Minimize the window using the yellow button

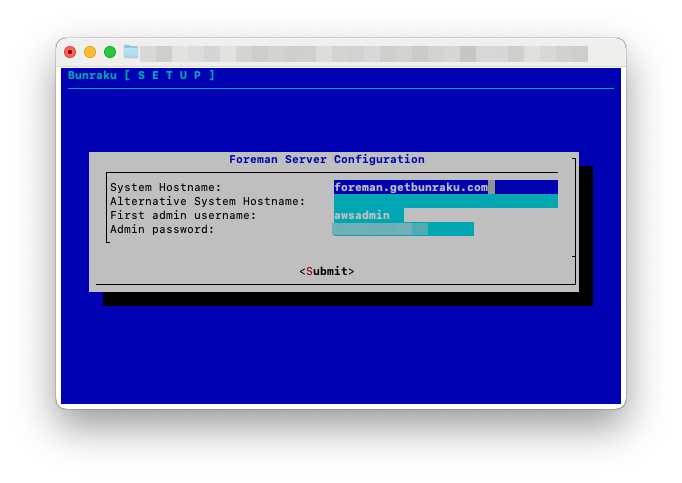(x=90, y=52)
